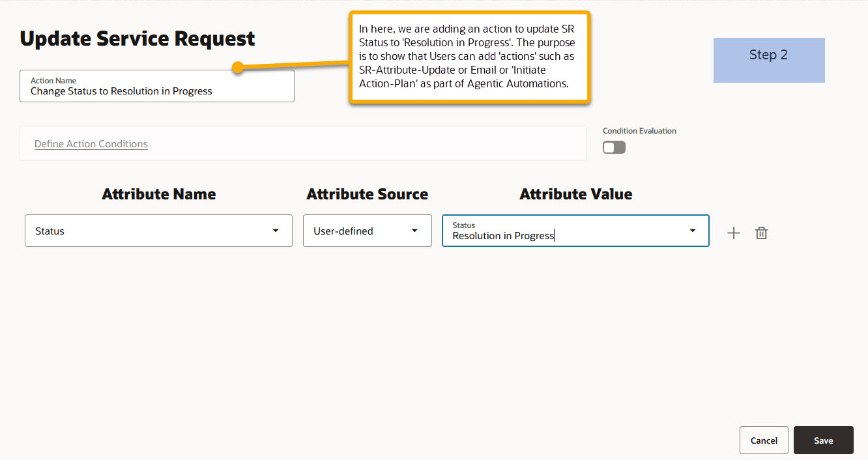
Task: Cancel the service request update
Action: click(x=764, y=440)
